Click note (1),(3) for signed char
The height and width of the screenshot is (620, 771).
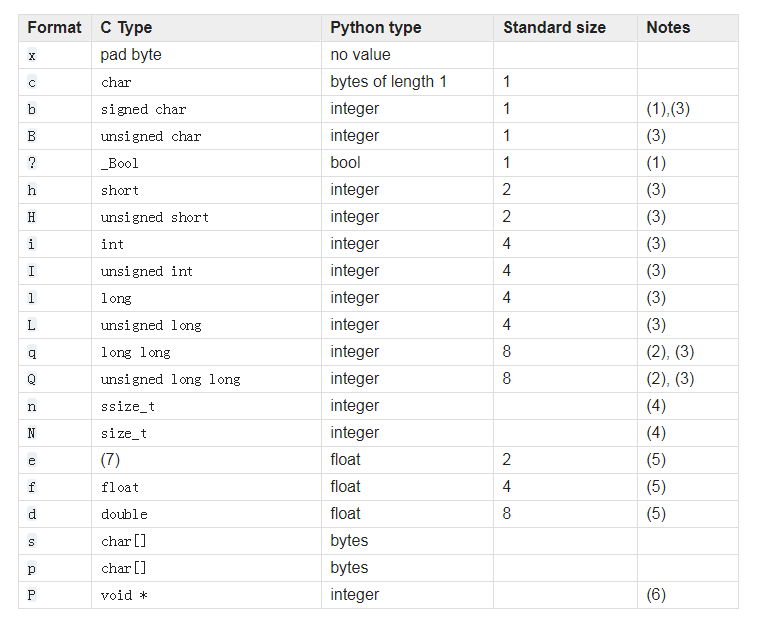(x=668, y=109)
